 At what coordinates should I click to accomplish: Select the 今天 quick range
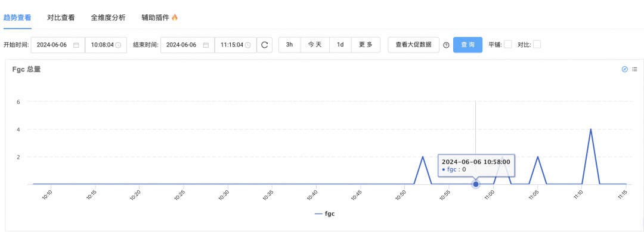[x=315, y=45]
